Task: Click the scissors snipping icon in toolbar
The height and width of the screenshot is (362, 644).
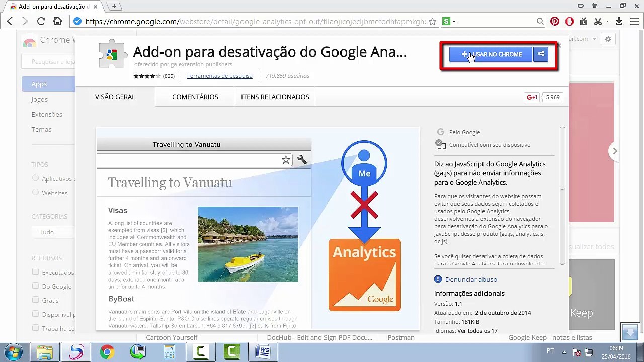Action: (x=598, y=22)
